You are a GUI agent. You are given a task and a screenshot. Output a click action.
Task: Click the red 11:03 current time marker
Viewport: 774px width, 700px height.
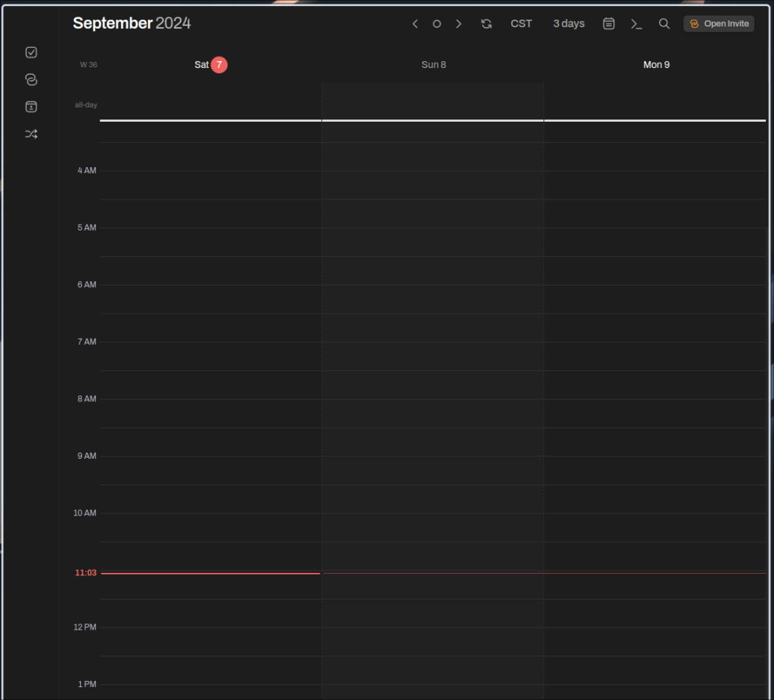85,573
